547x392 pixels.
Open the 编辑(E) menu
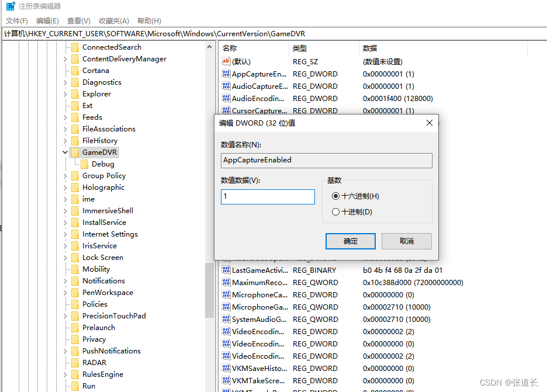[46, 20]
